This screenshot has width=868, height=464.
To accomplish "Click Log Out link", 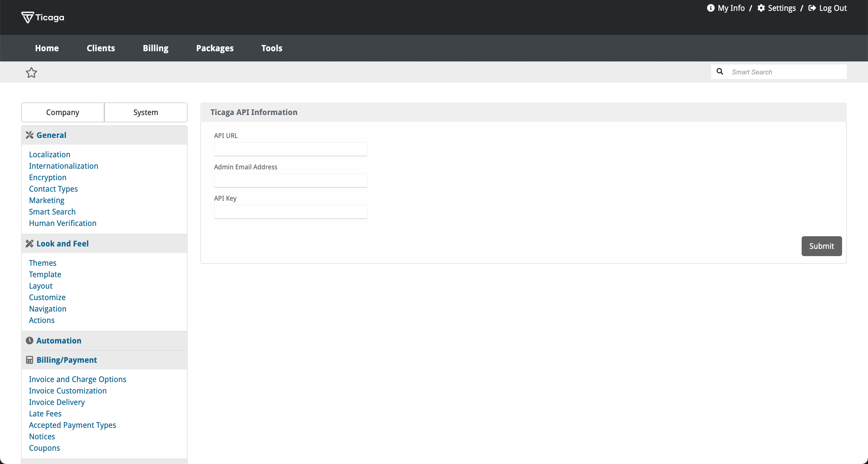I will 833,8.
